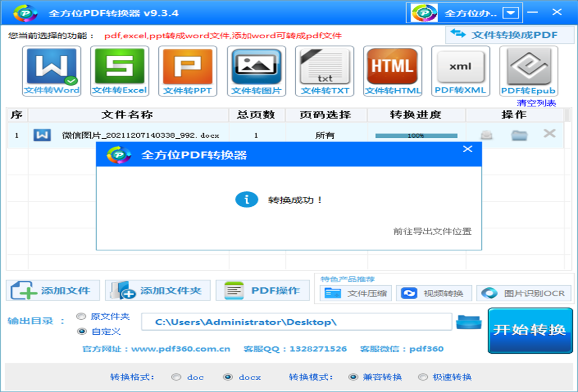Choose the 文件转图片 image conversion icon
The image size is (578, 392).
coord(256,71)
